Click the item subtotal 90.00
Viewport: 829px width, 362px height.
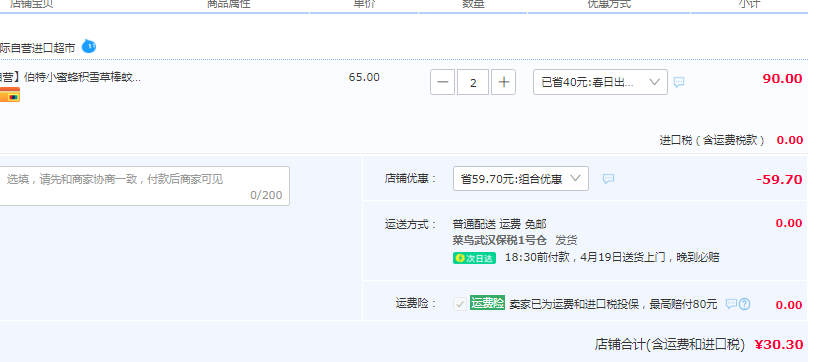point(782,79)
